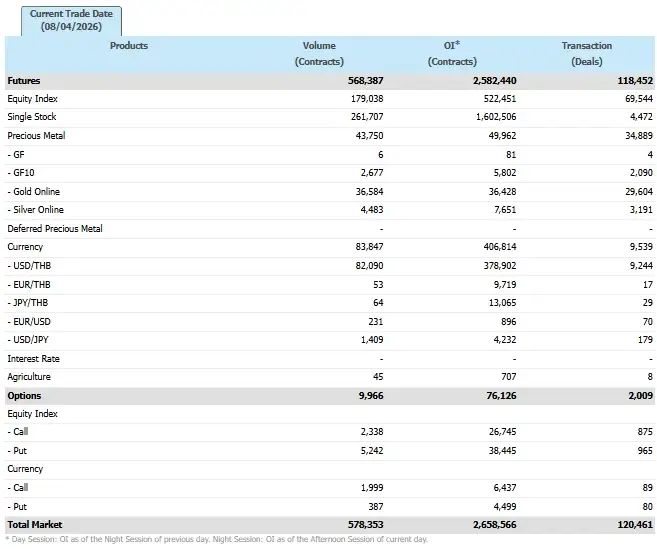Click the OI* (Contracts) column header
The width and height of the screenshot is (657, 549).
452,53
